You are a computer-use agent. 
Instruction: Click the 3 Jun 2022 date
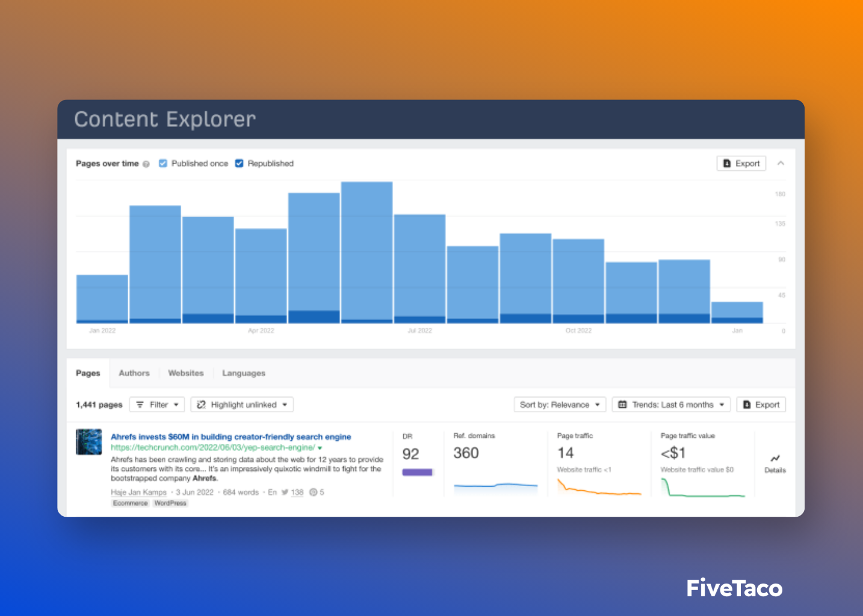pos(194,492)
